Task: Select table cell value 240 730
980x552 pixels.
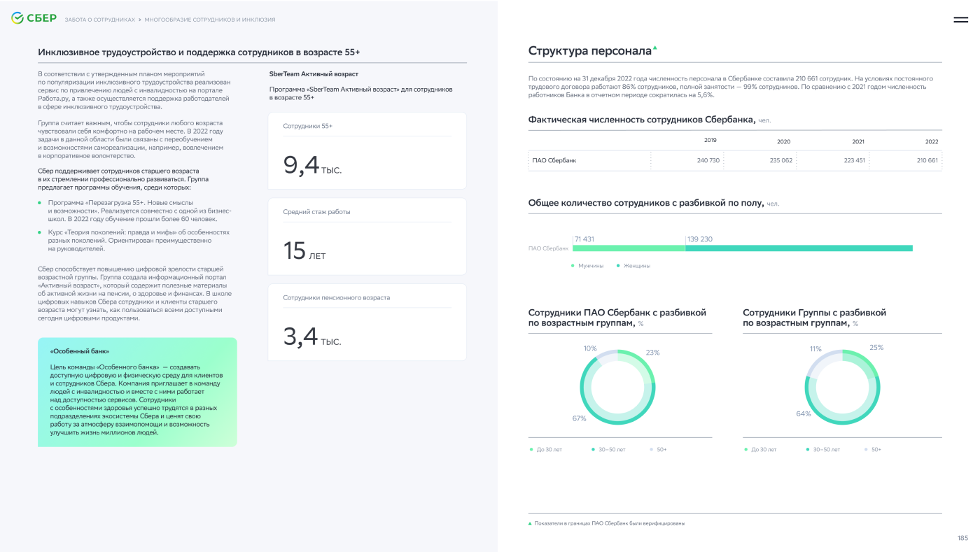Action: [708, 160]
